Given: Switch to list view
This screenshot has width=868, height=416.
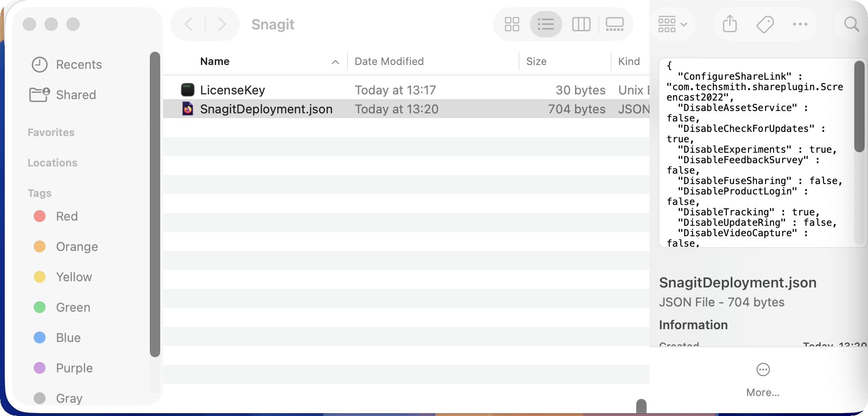Looking at the screenshot, I should (546, 24).
